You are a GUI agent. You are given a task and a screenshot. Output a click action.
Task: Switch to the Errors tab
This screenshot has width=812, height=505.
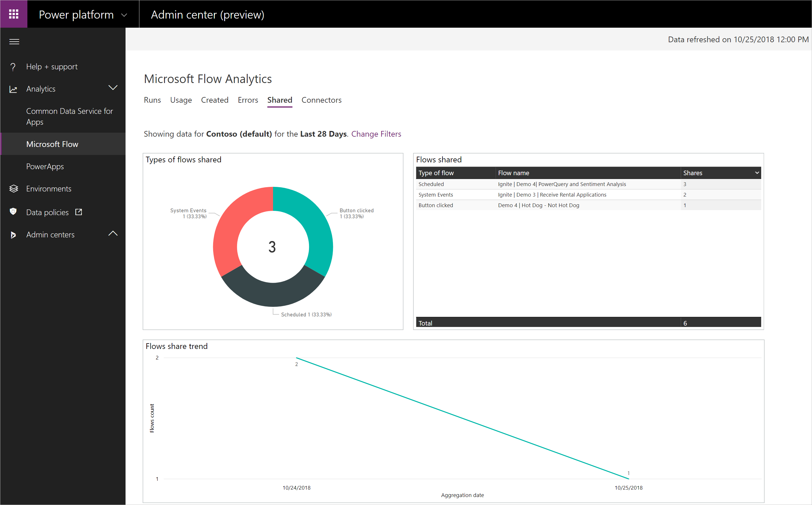coord(248,100)
